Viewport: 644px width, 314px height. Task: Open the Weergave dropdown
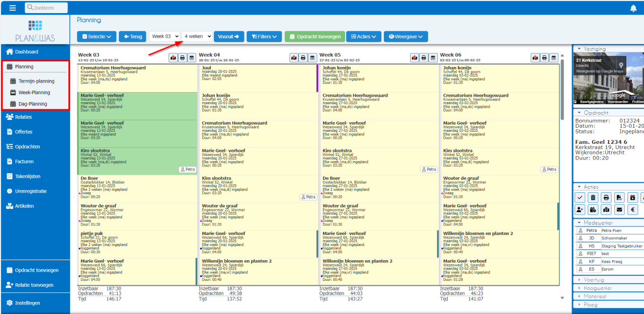pos(406,37)
